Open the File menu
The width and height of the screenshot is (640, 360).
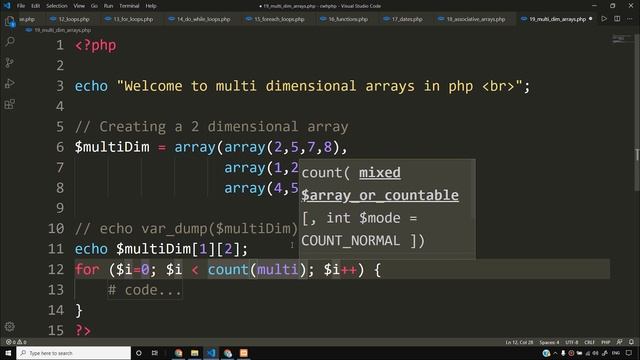[21, 6]
